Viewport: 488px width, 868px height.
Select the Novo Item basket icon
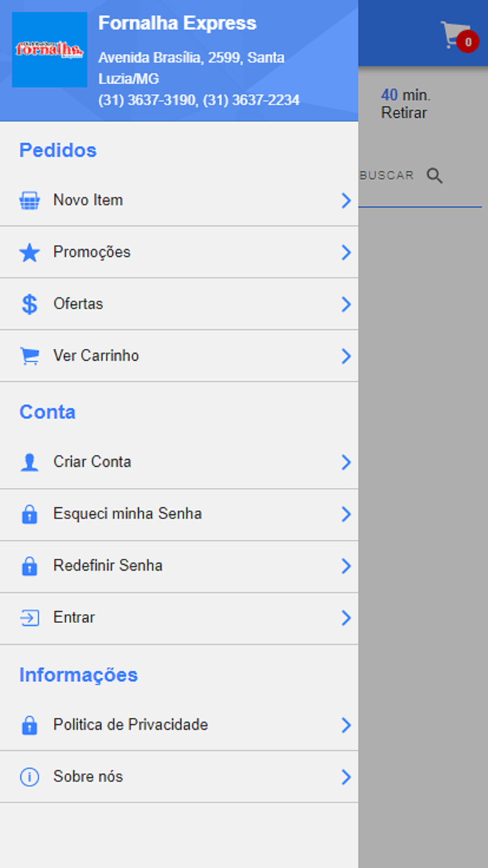(x=29, y=200)
